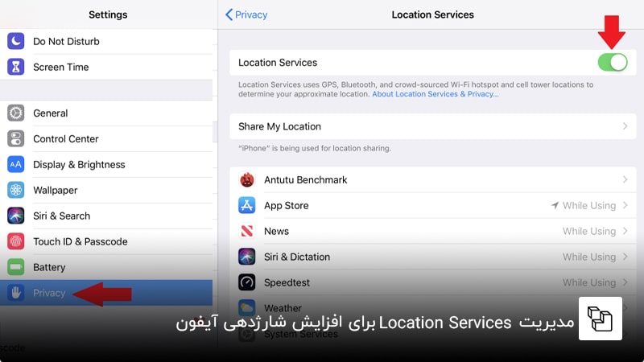The width and height of the screenshot is (644, 362).
Task: Tap the General gear icon
Action: click(x=15, y=113)
